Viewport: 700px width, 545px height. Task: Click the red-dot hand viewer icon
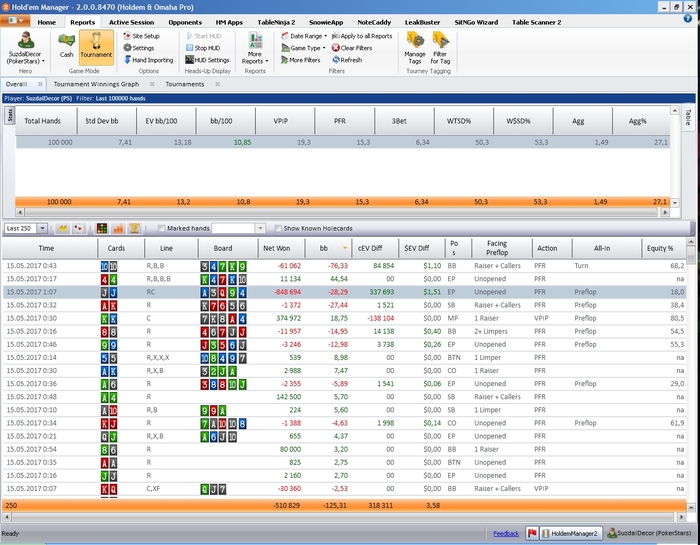[79, 229]
